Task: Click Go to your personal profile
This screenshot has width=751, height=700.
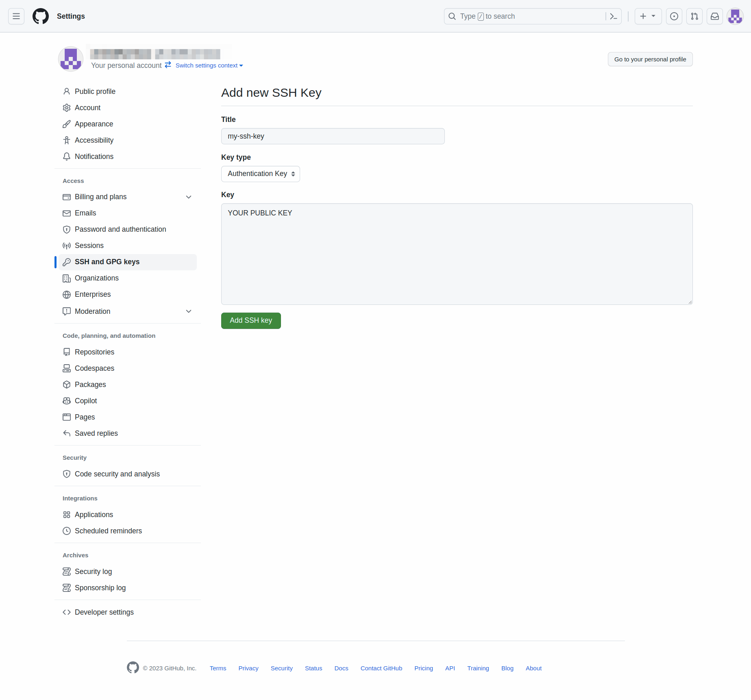Action: click(x=650, y=59)
